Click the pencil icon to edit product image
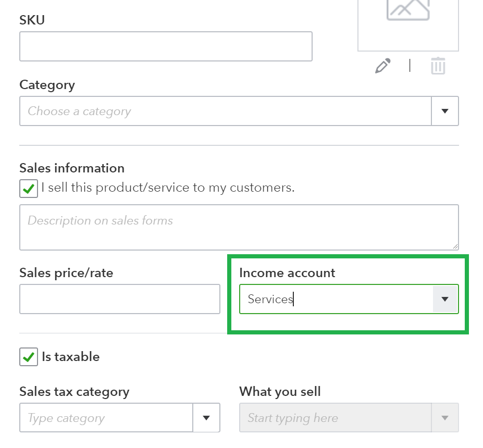 383,66
